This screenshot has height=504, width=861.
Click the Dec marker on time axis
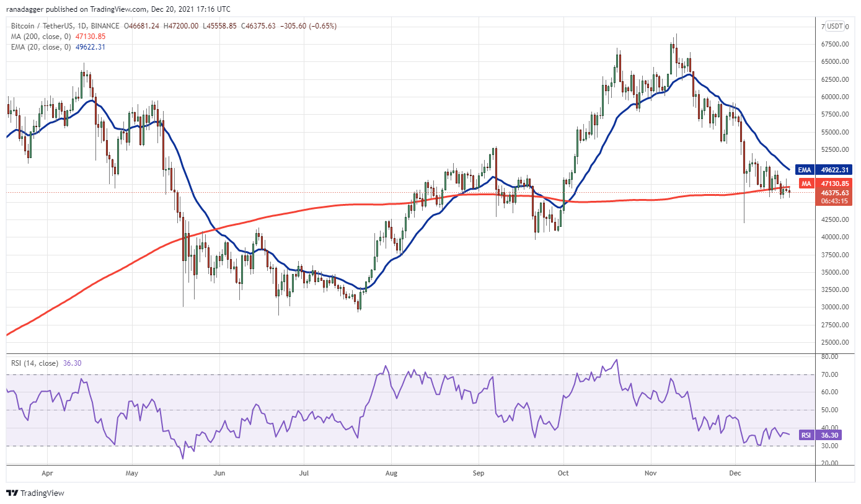tap(736, 472)
